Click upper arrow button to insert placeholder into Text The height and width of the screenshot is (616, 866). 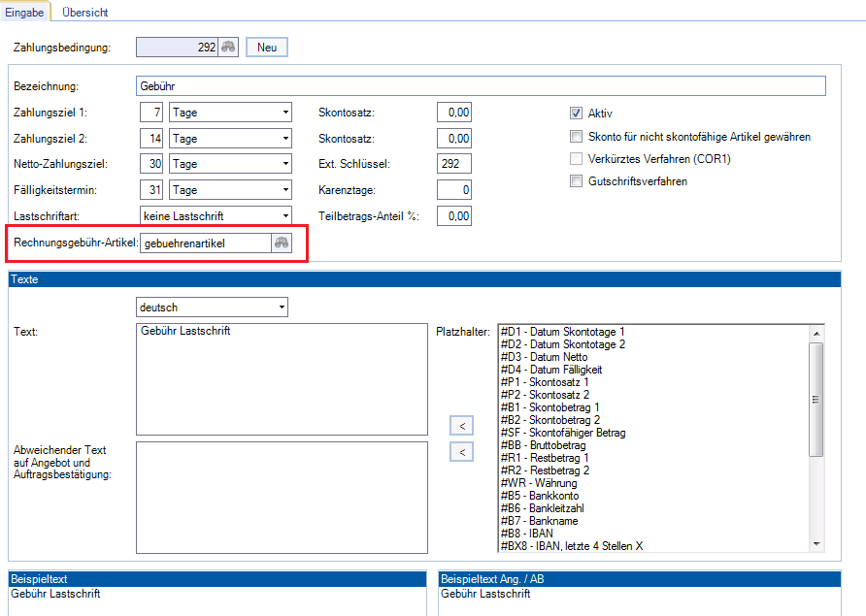462,424
